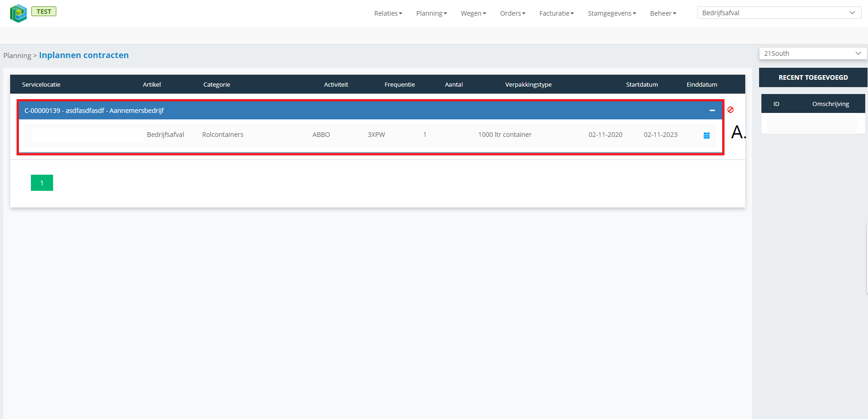Click the start date 02-11-2020

605,135
